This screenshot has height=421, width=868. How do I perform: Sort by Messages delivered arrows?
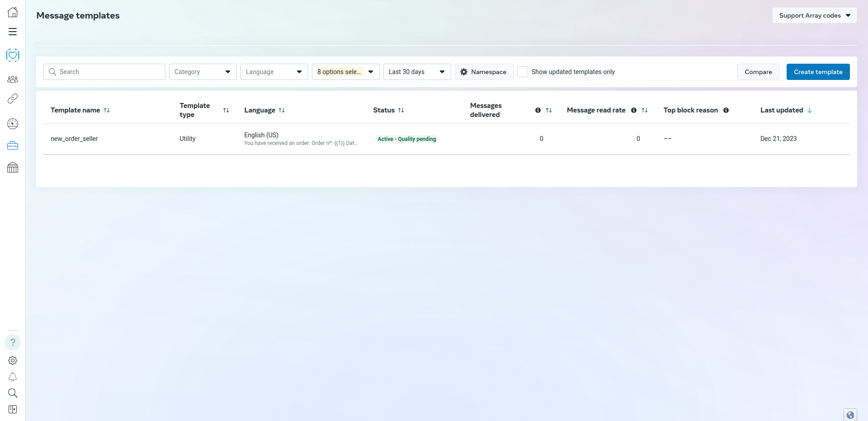[549, 110]
